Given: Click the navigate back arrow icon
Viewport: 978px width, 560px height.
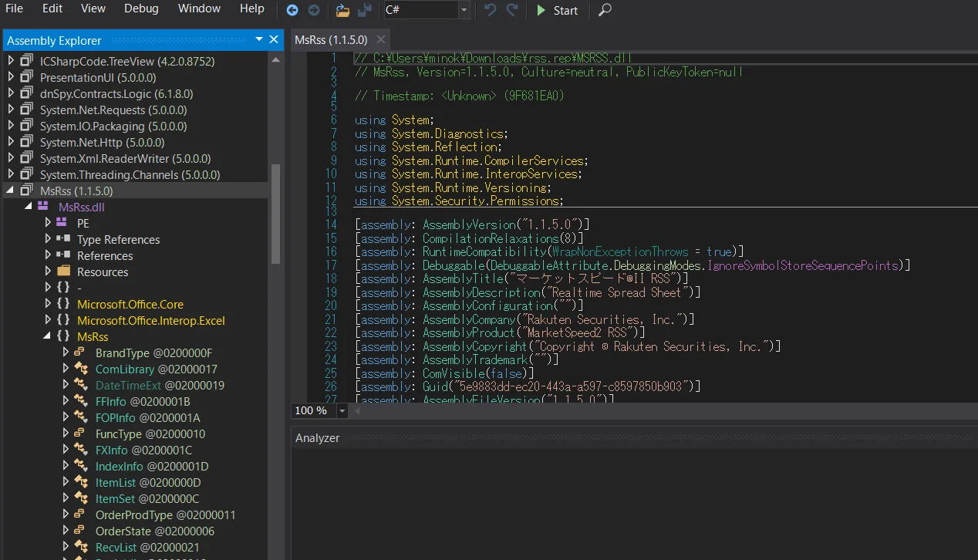Looking at the screenshot, I should (292, 10).
